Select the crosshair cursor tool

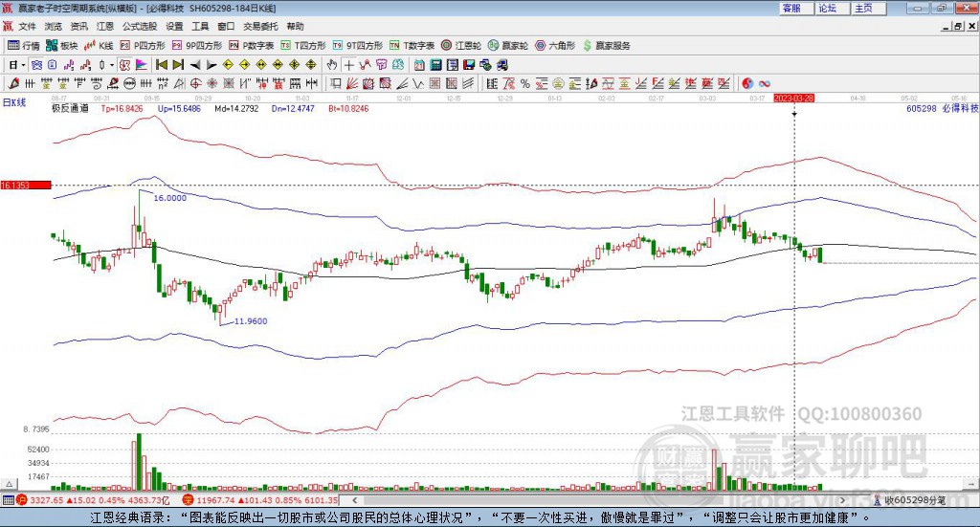click(348, 65)
